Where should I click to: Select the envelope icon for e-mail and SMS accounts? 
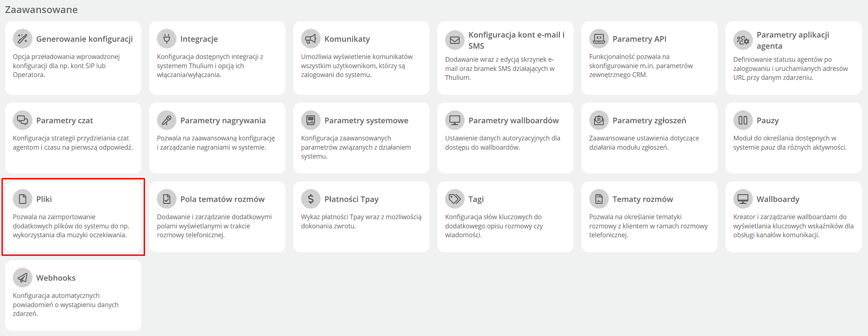point(455,40)
